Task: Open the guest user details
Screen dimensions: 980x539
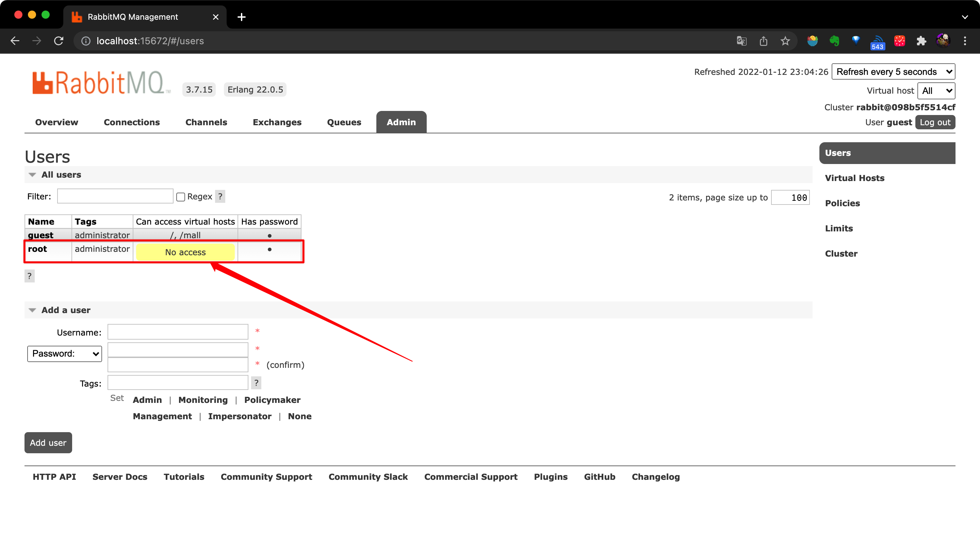Action: [x=40, y=235]
